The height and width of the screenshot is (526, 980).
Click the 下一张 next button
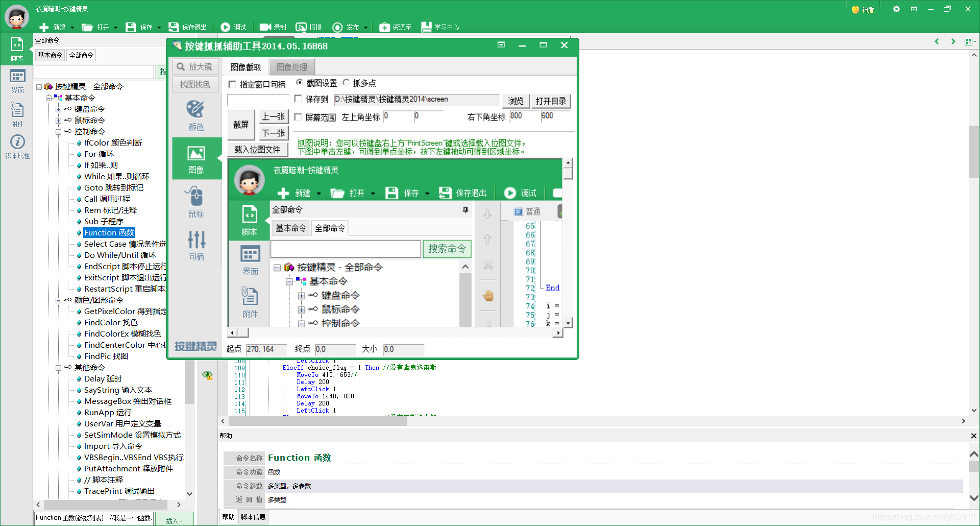pos(274,133)
